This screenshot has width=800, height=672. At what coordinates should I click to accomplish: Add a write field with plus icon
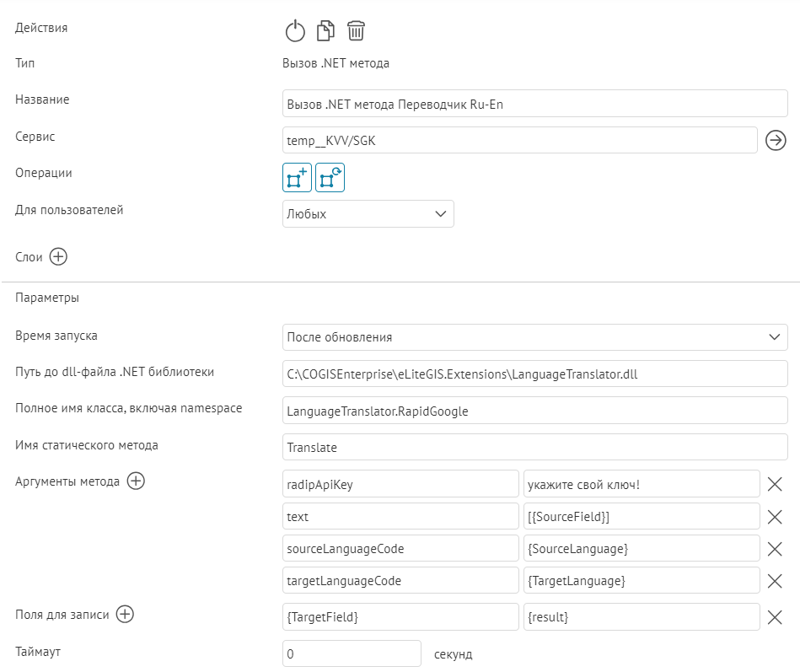(125, 615)
